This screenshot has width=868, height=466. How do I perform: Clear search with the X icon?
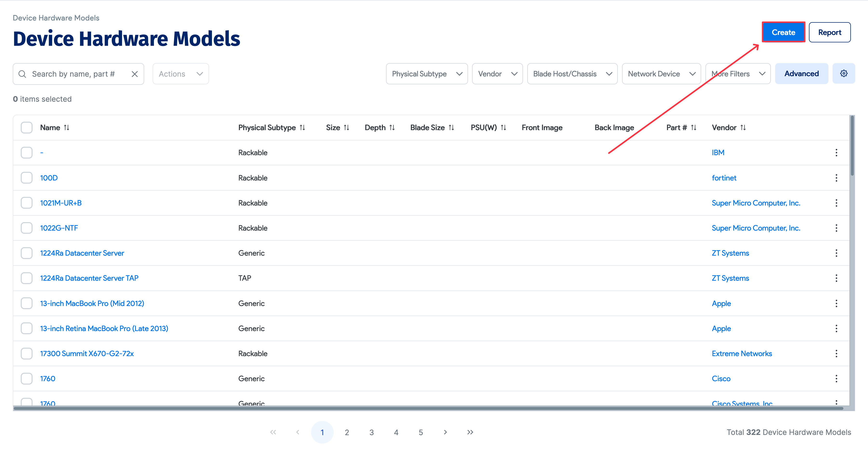pyautogui.click(x=135, y=74)
